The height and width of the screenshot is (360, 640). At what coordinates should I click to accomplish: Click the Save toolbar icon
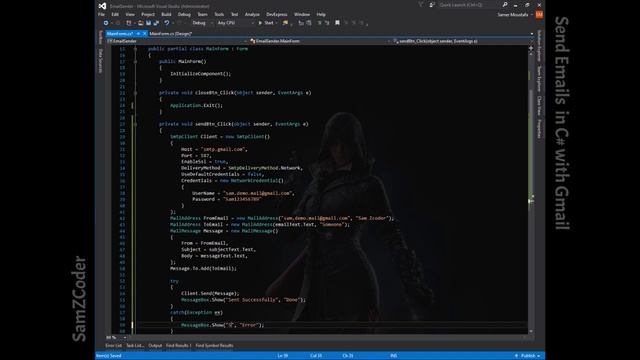click(149, 23)
